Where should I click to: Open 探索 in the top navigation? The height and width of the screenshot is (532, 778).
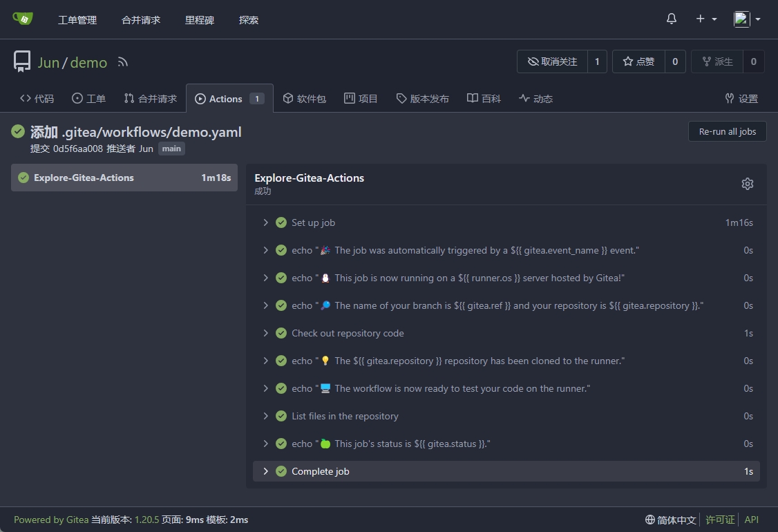coord(248,20)
